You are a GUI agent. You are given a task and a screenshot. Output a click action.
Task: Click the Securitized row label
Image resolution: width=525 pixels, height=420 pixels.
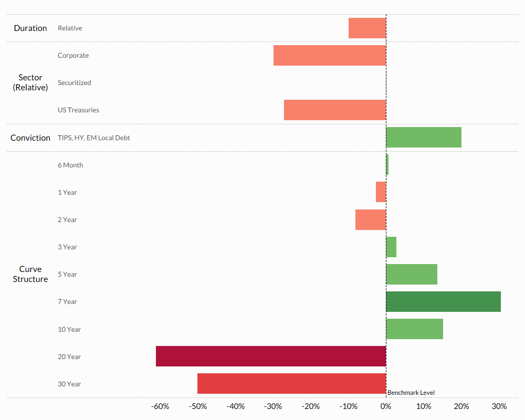(x=74, y=82)
